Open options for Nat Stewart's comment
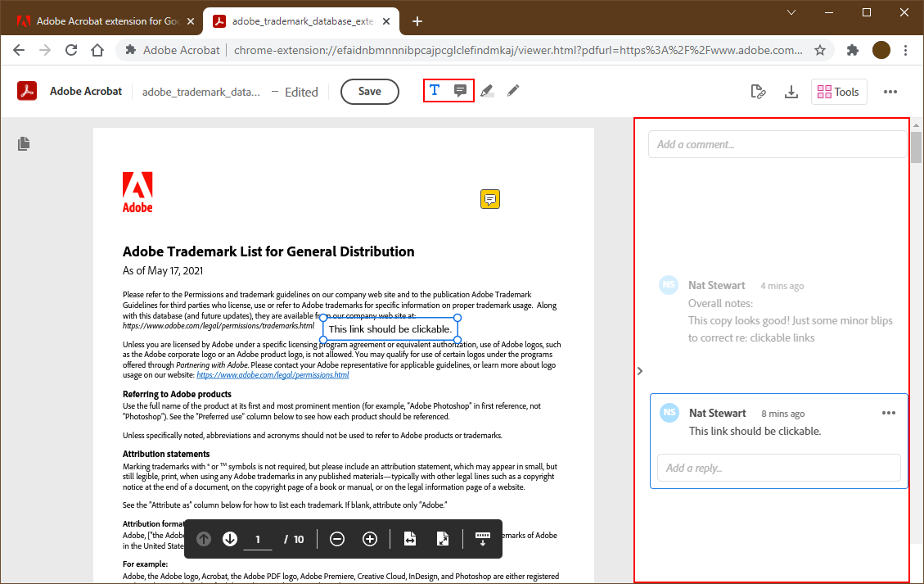Screen dimensions: 924x584 tap(889, 413)
